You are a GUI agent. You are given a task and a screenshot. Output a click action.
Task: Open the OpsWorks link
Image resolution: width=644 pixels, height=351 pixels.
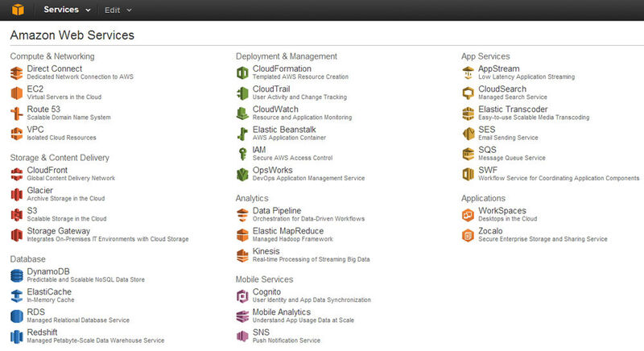[272, 170]
